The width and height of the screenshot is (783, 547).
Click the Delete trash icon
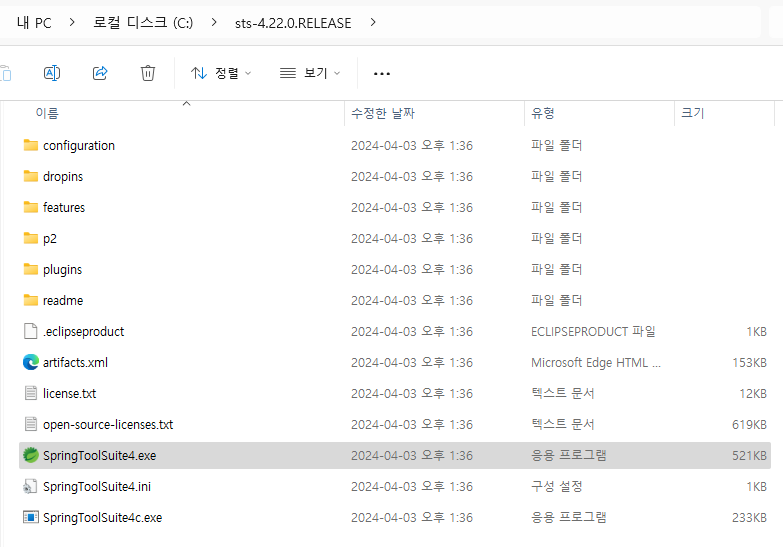[148, 73]
